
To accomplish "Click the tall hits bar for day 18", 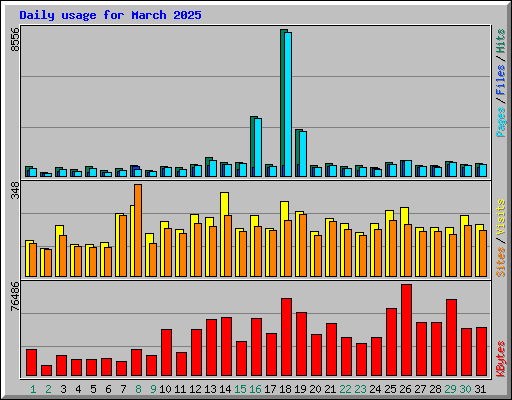I will pos(282,103).
